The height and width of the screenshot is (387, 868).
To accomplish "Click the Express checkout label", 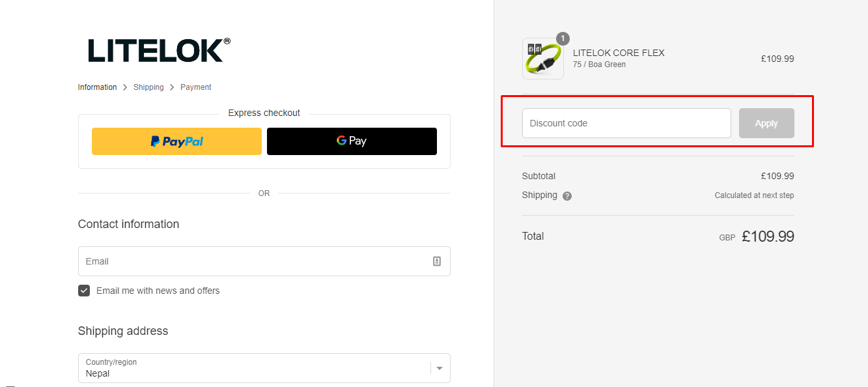I will coord(264,113).
